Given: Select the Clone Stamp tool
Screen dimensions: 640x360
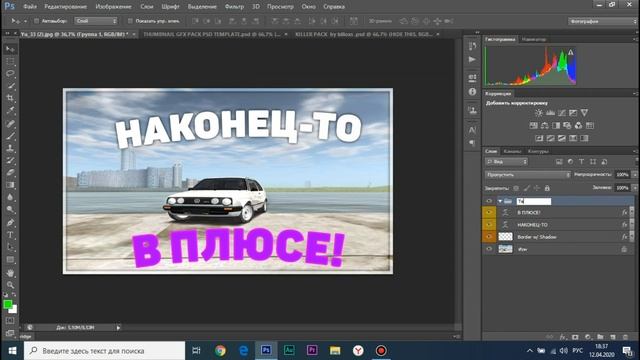Looking at the screenshot, I should pyautogui.click(x=10, y=148).
